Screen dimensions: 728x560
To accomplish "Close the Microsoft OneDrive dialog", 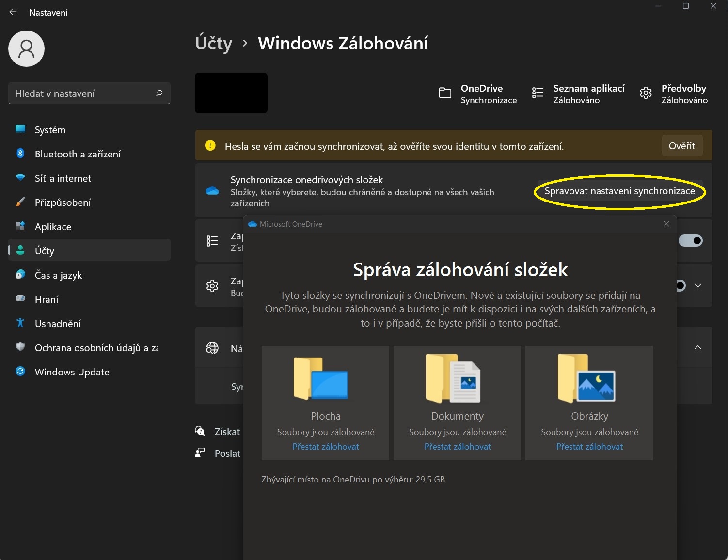I will 666,224.
